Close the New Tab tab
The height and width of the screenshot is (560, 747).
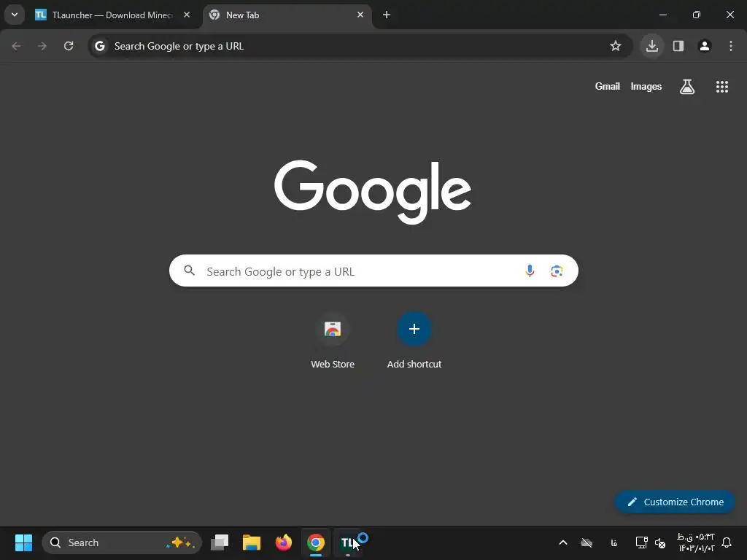coord(360,15)
